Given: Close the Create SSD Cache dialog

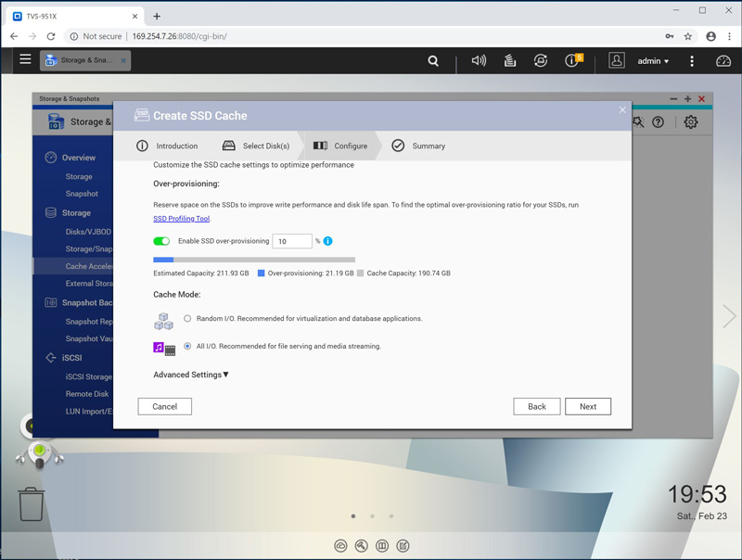Looking at the screenshot, I should tap(622, 109).
